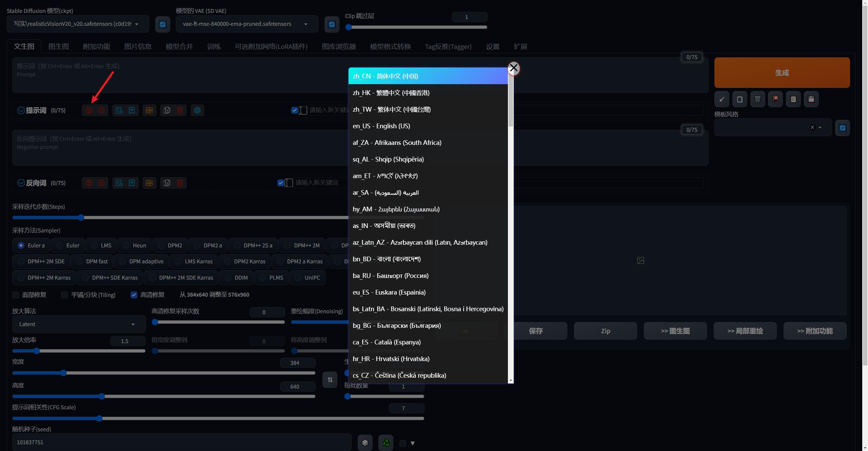Select the DPM++ 2M Karras sampler
868x451 pixels.
(x=44, y=278)
